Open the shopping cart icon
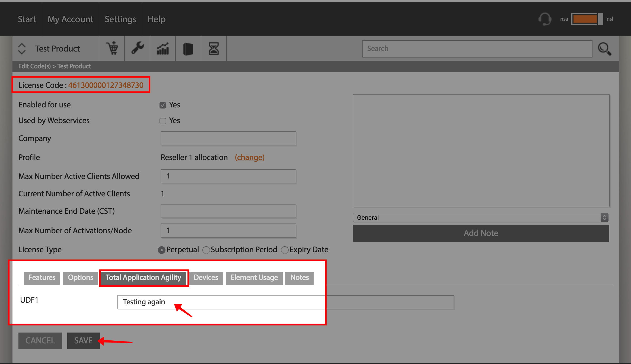Screen dimensions: 631x364 click(112, 49)
